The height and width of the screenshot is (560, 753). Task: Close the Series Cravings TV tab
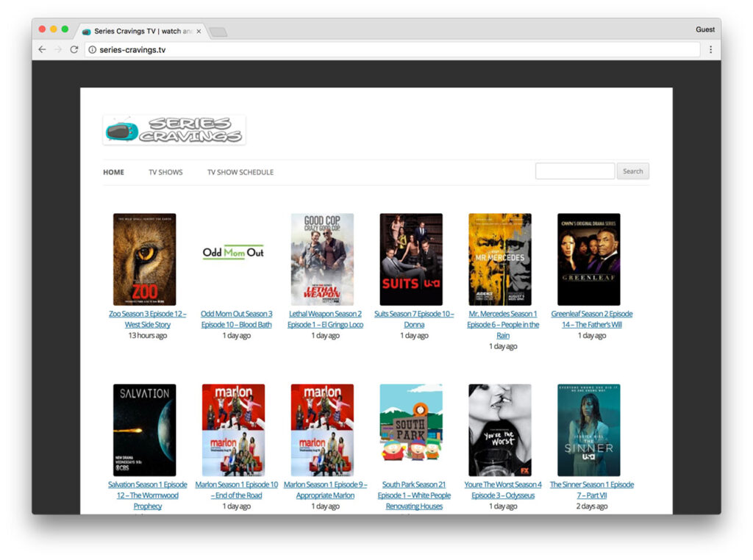coord(199,31)
